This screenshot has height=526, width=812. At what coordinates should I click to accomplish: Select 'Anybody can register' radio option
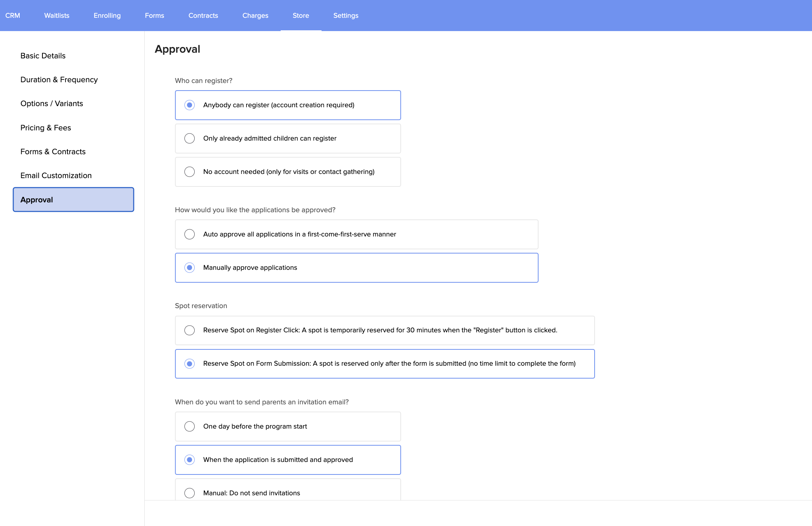(190, 105)
